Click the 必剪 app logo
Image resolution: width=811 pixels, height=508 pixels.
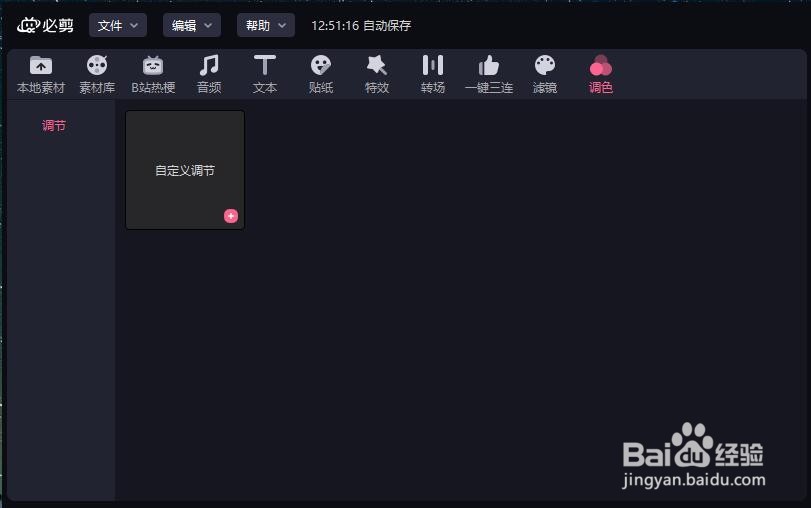click(45, 25)
